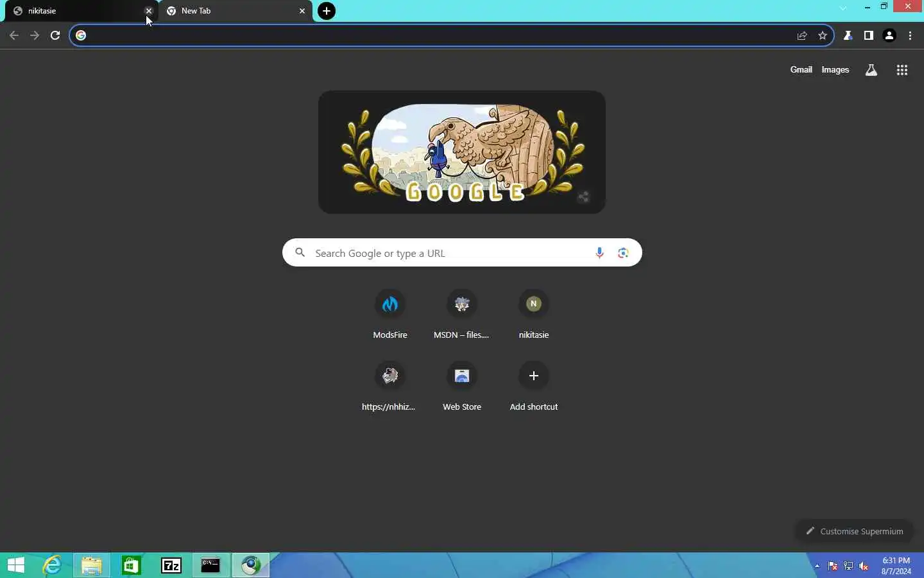Viewport: 924px width, 578px height.
Task: Reload the current page
Action: (55, 35)
